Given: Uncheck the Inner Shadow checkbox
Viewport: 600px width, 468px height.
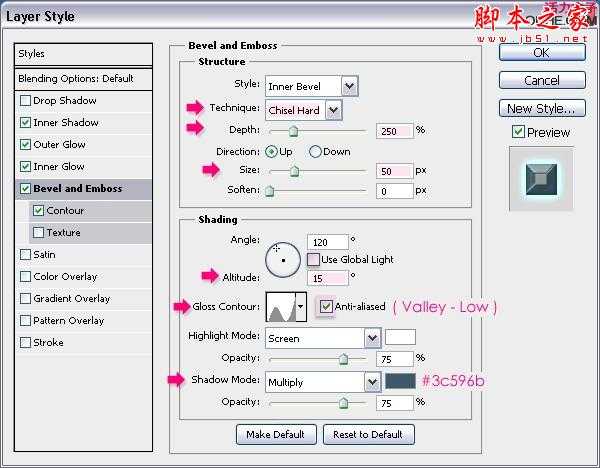Looking at the screenshot, I should coord(25,122).
